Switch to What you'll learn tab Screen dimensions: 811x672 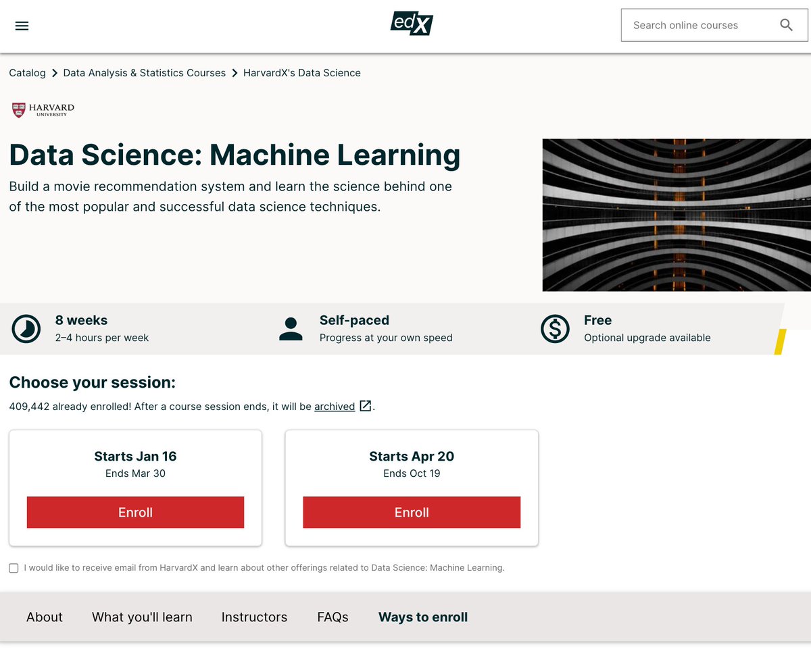pos(142,617)
